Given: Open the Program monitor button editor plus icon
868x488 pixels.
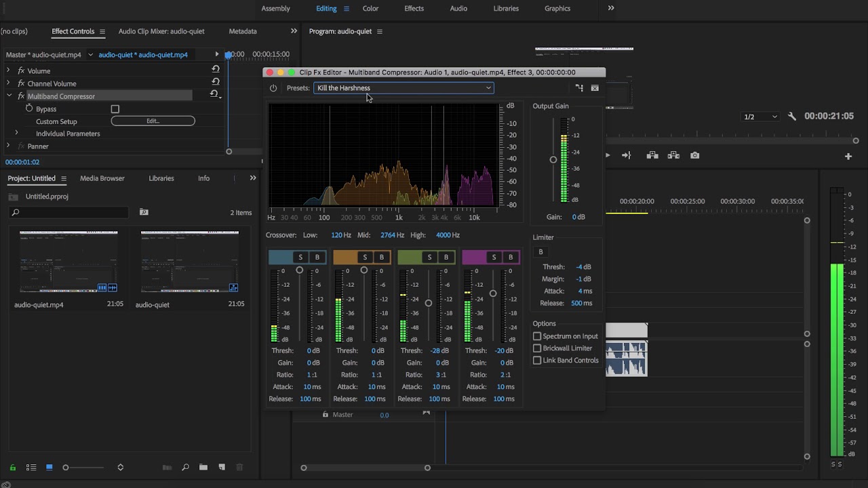Looking at the screenshot, I should coord(848,157).
